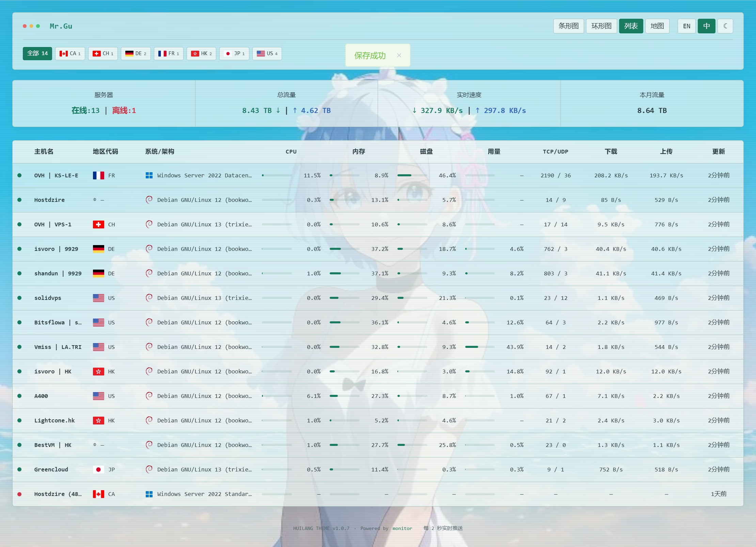Close the 保存成功 notification

[399, 55]
